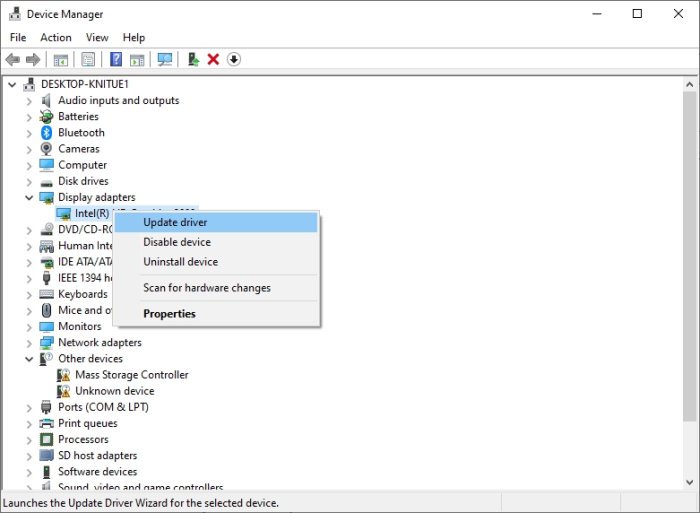The width and height of the screenshot is (700, 513).
Task: Choose Disable device from the context menu
Action: pyautogui.click(x=216, y=242)
